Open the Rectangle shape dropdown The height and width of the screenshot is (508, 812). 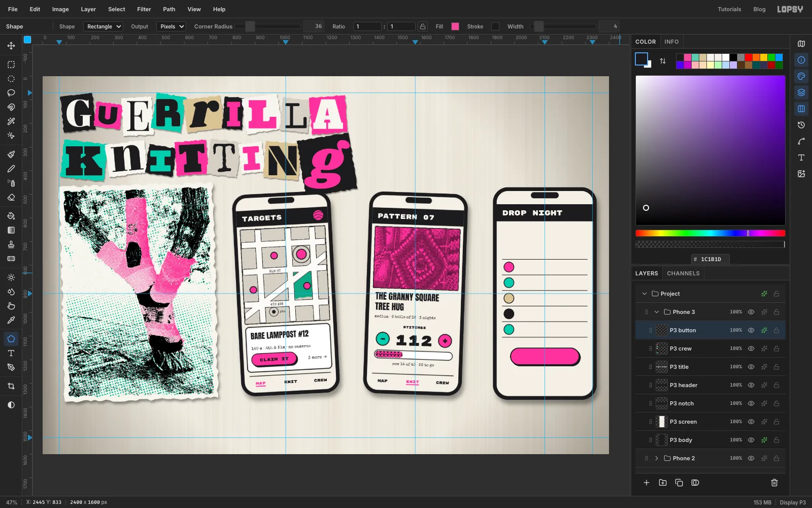103,26
